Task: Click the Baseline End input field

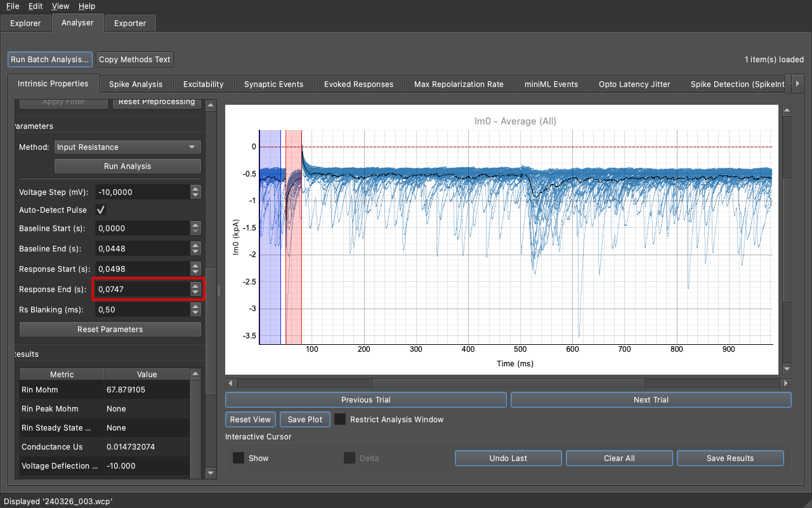Action: [142, 248]
